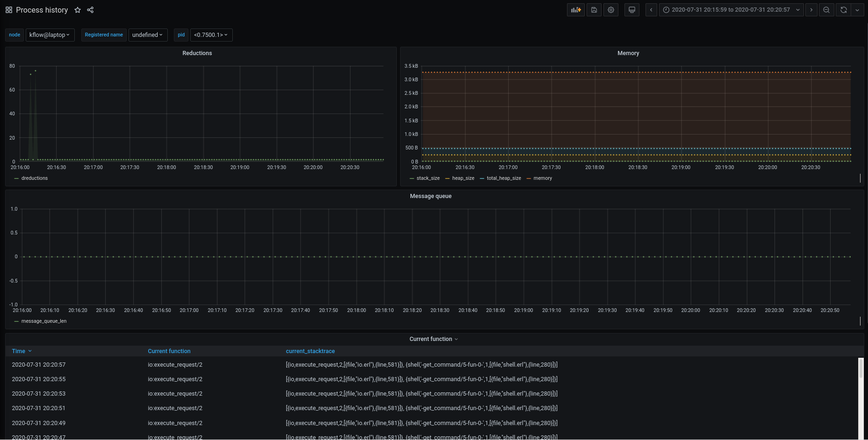
Task: Shift time range forward
Action: point(811,10)
